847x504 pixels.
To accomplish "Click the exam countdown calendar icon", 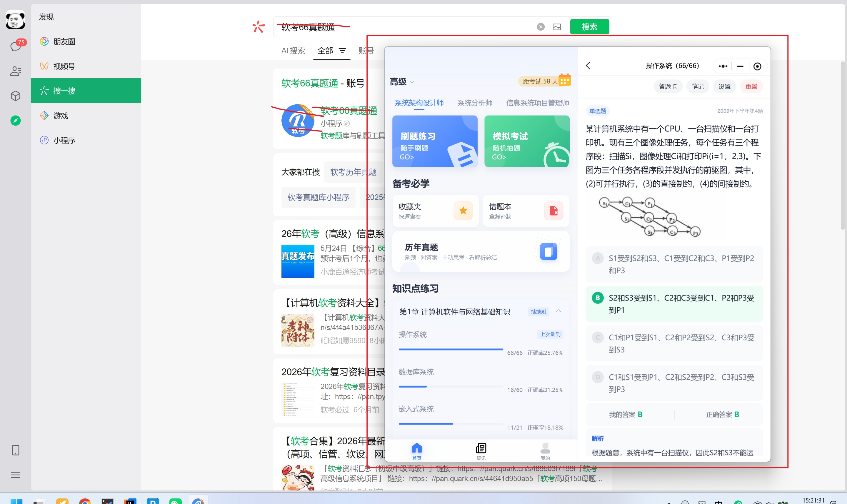I will pos(564,80).
